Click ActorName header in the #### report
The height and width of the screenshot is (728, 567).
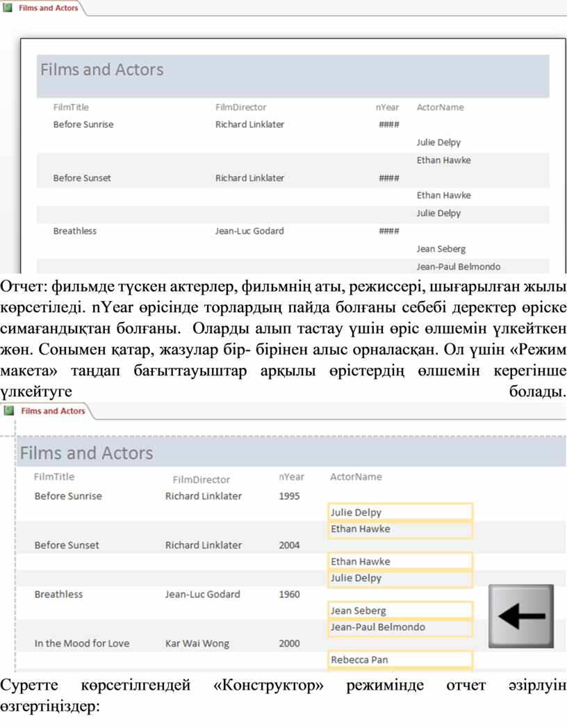coord(441,107)
